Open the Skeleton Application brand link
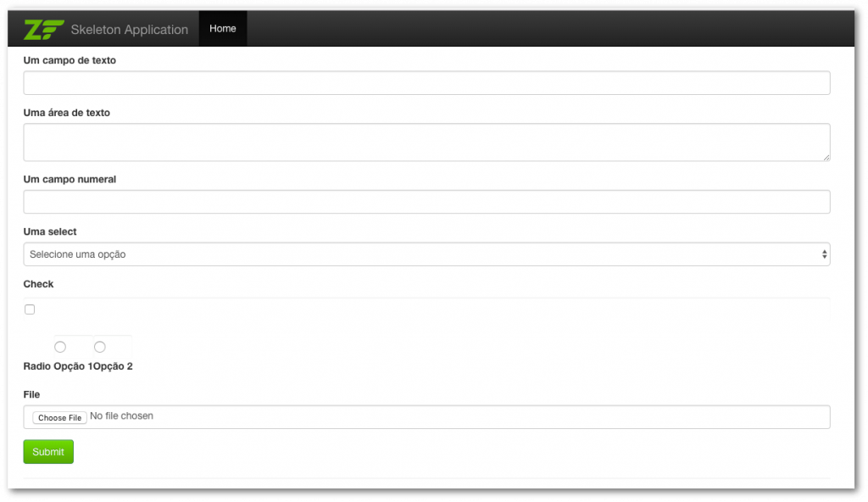868x502 pixels. 129,30
